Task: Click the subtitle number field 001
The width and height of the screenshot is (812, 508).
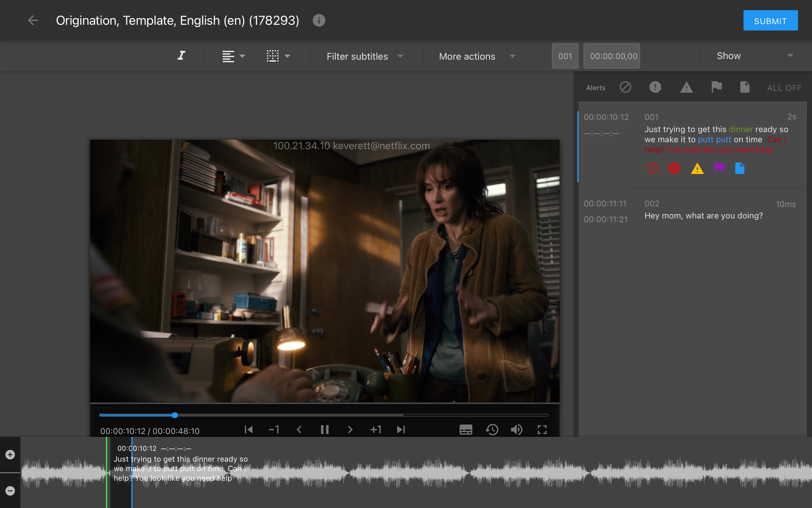Action: [x=565, y=56]
